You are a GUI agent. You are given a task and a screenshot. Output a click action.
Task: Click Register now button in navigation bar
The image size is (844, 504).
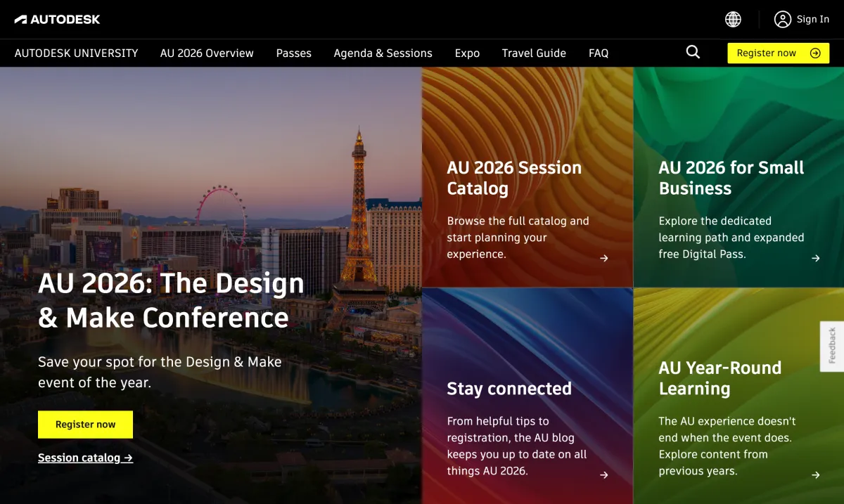[x=779, y=53]
